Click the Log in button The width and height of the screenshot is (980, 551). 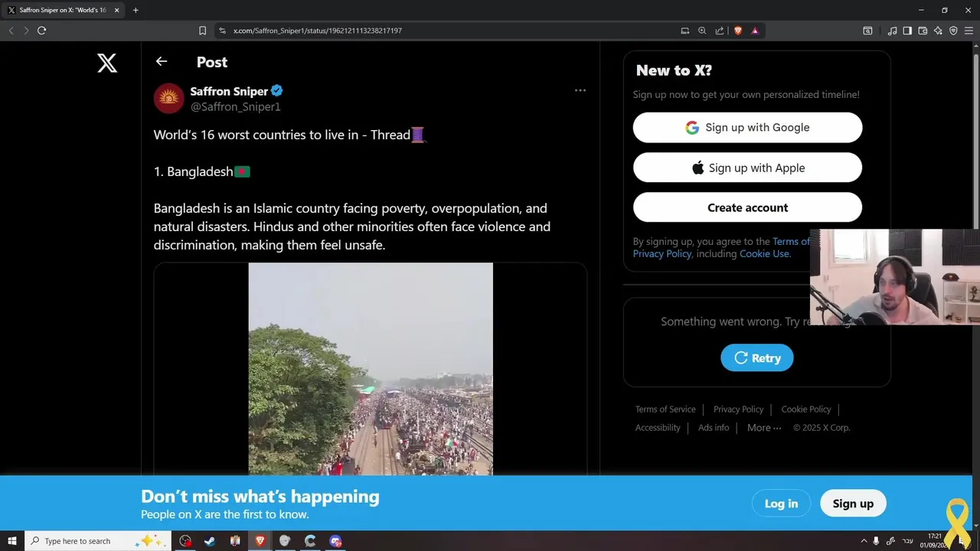click(781, 504)
